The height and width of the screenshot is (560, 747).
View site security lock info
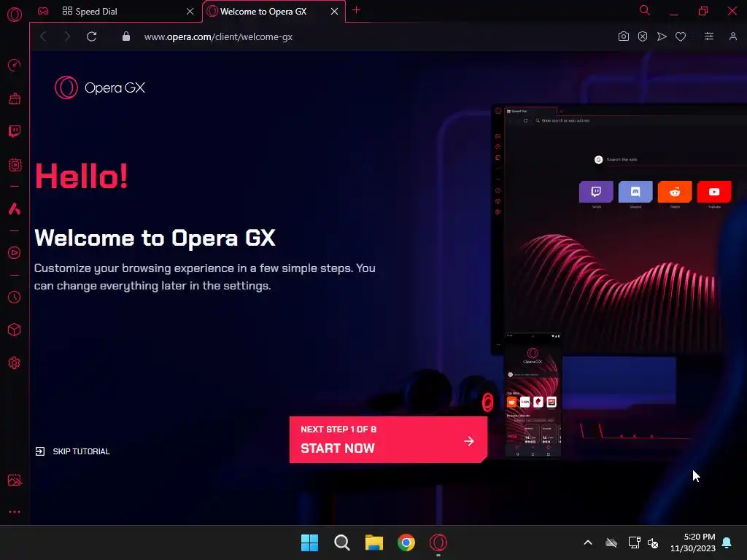click(125, 36)
